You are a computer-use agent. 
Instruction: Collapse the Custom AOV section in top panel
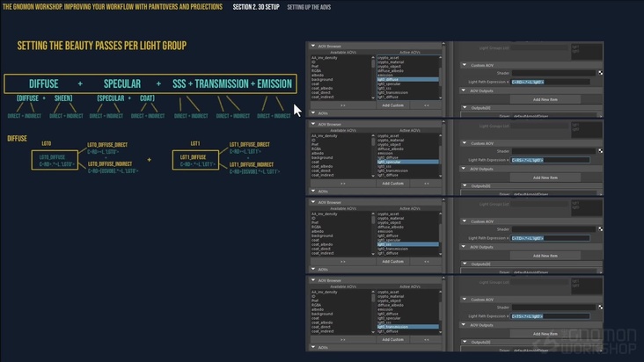pos(465,65)
